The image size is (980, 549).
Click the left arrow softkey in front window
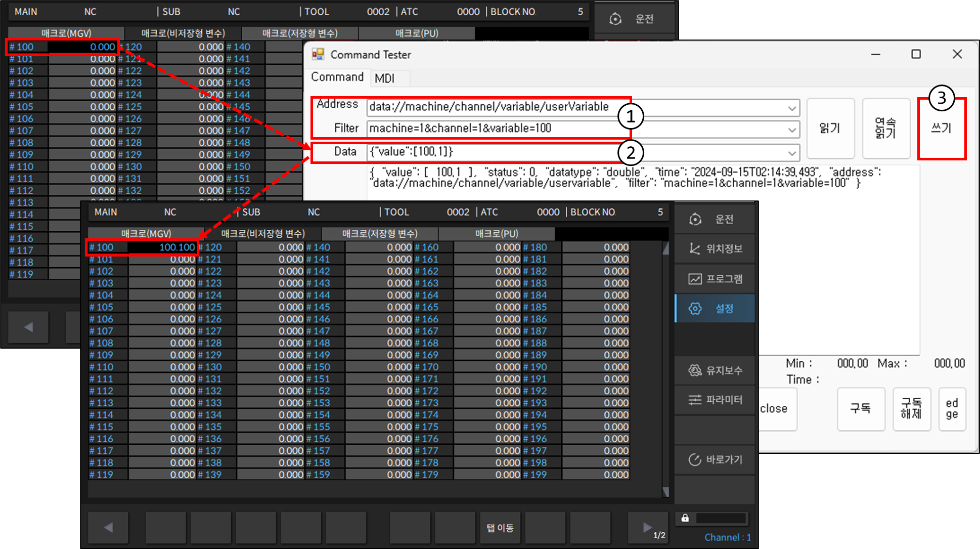coord(108,527)
